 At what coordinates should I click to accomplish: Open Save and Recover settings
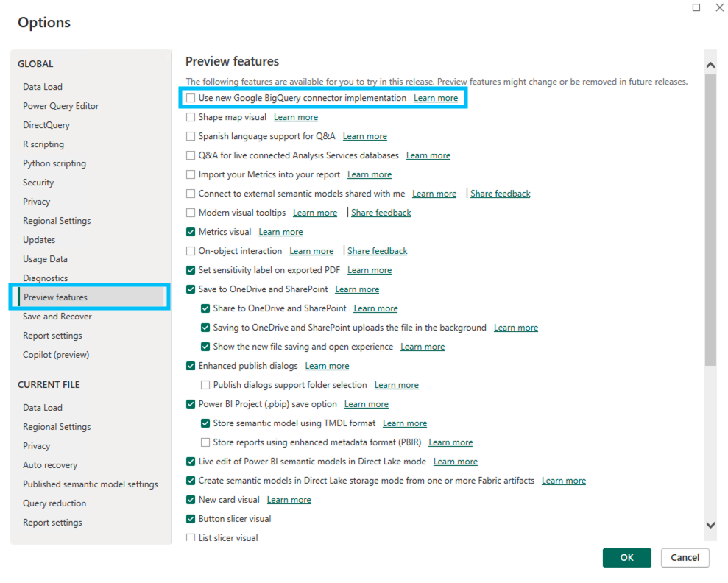point(57,317)
